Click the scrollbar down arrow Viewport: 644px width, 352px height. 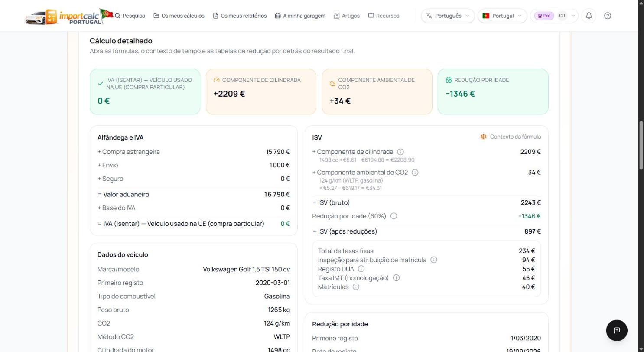641,349
